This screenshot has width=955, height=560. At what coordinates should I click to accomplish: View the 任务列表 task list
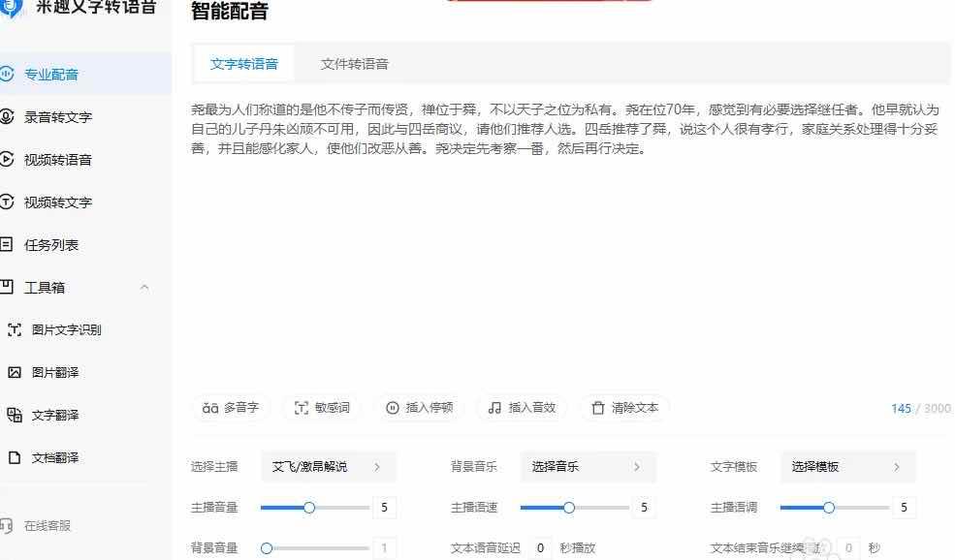tap(53, 244)
